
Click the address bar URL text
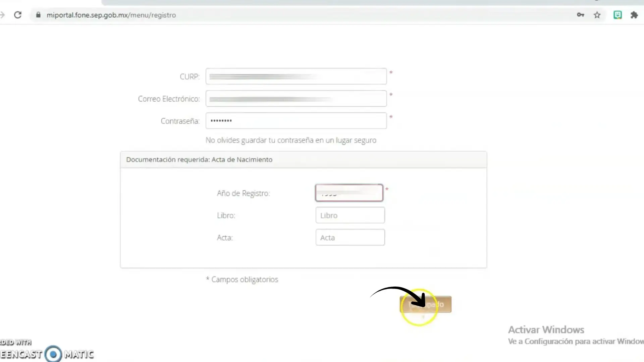pos(111,15)
